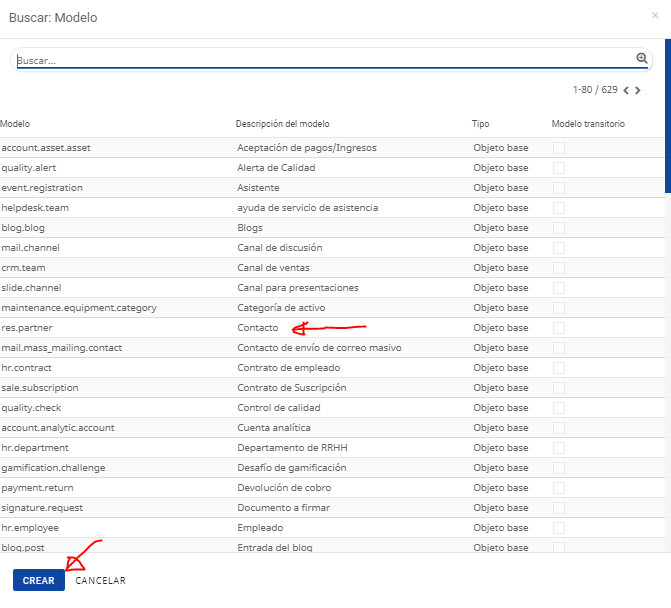The image size is (671, 608).
Task: Click Control de calidad description
Action: pos(279,408)
